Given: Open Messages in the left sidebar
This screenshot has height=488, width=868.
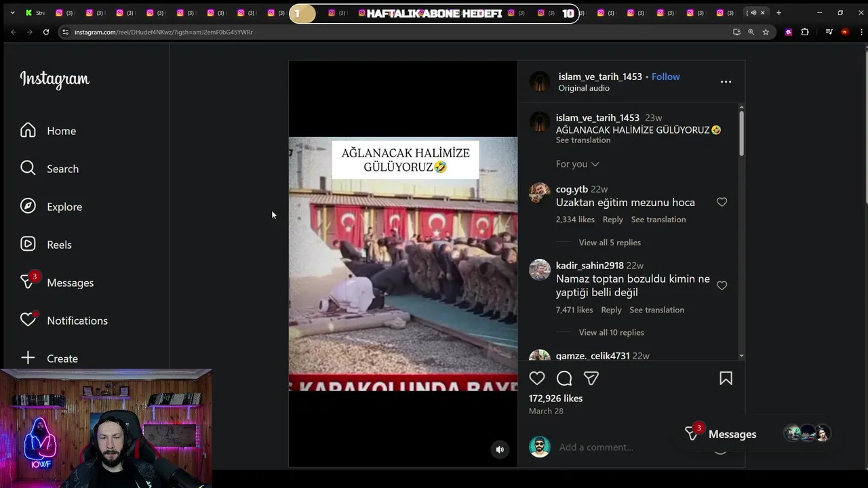Looking at the screenshot, I should tap(57, 283).
